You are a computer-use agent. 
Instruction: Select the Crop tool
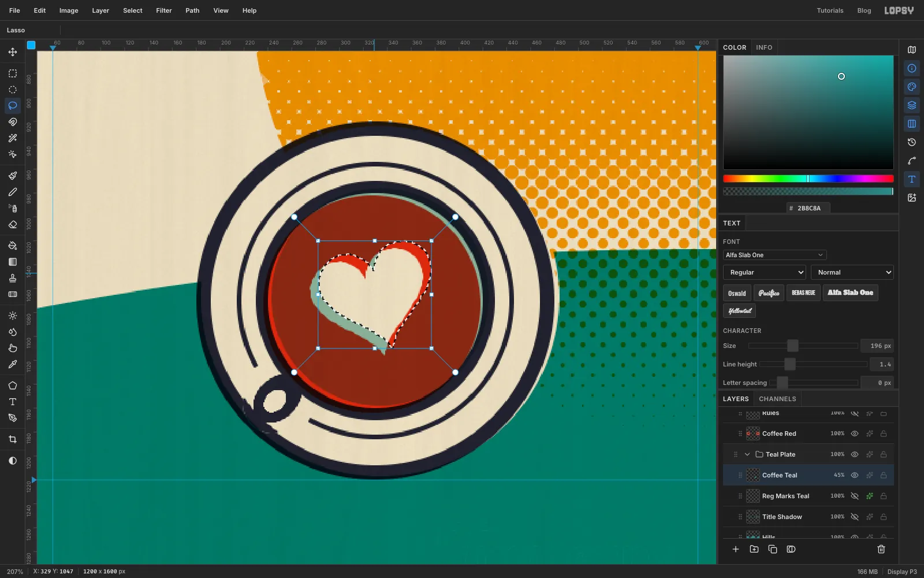[x=12, y=439]
